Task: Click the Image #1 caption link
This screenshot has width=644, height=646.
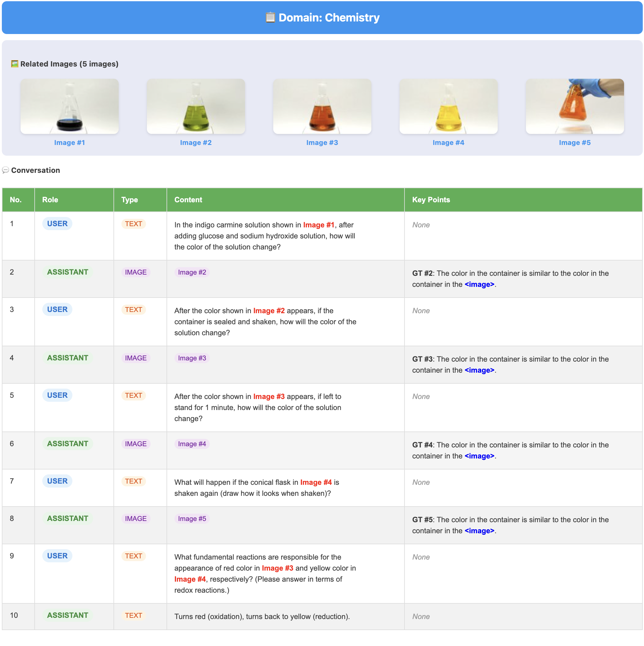Action: pos(70,143)
